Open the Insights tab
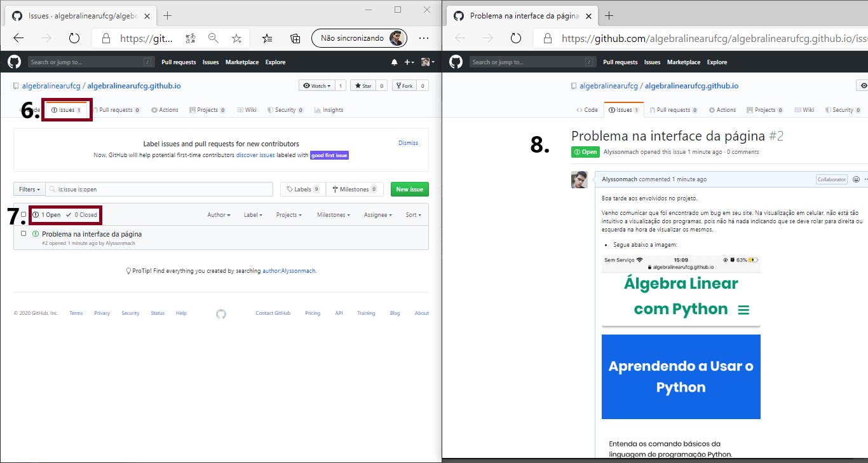 click(x=329, y=110)
